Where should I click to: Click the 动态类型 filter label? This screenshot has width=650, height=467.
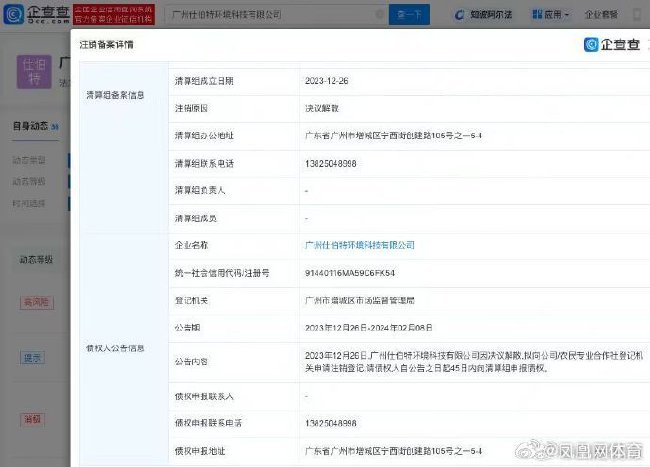(x=29, y=160)
